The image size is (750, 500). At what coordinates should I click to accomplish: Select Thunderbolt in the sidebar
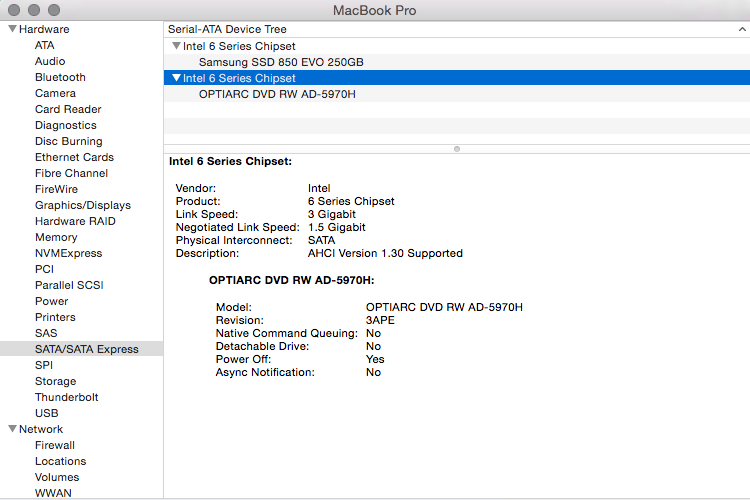click(66, 397)
